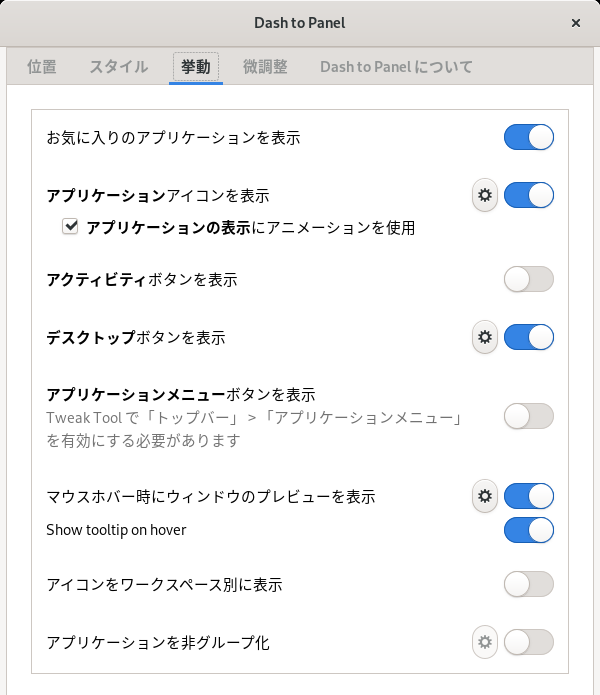Image resolution: width=600 pixels, height=695 pixels.
Task: Open gear settings for デスクトップボタンを表示
Action: tap(485, 337)
